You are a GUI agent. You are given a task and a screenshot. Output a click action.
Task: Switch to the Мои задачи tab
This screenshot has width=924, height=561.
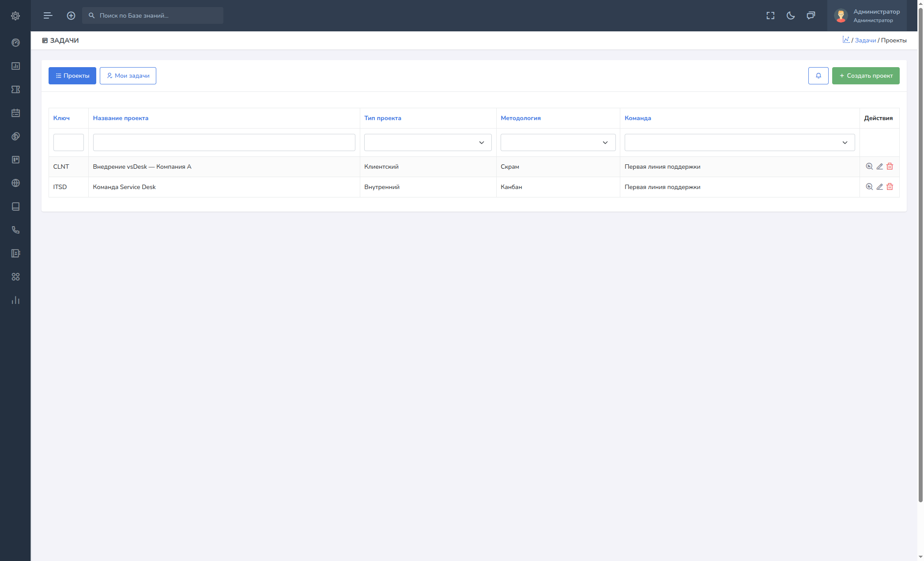[128, 76]
